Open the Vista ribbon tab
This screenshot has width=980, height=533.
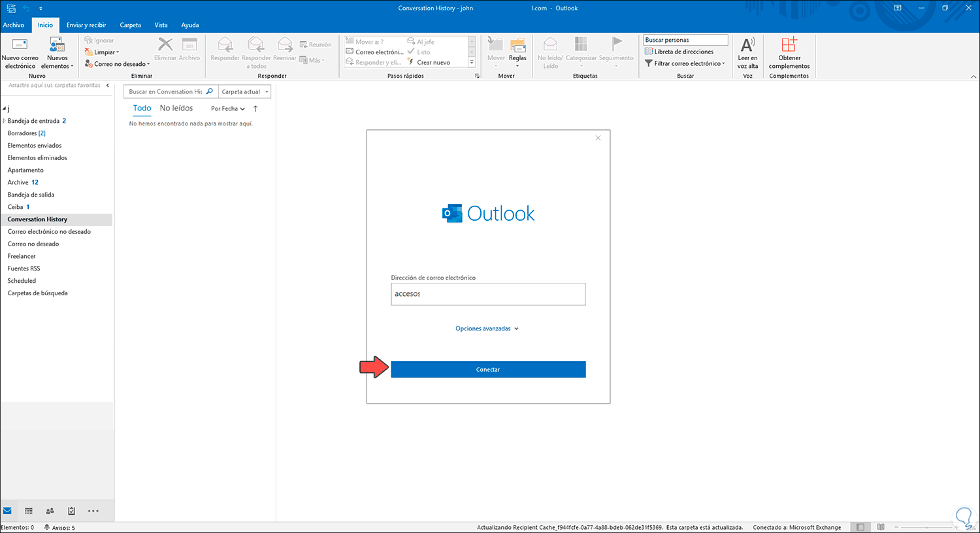tap(161, 25)
